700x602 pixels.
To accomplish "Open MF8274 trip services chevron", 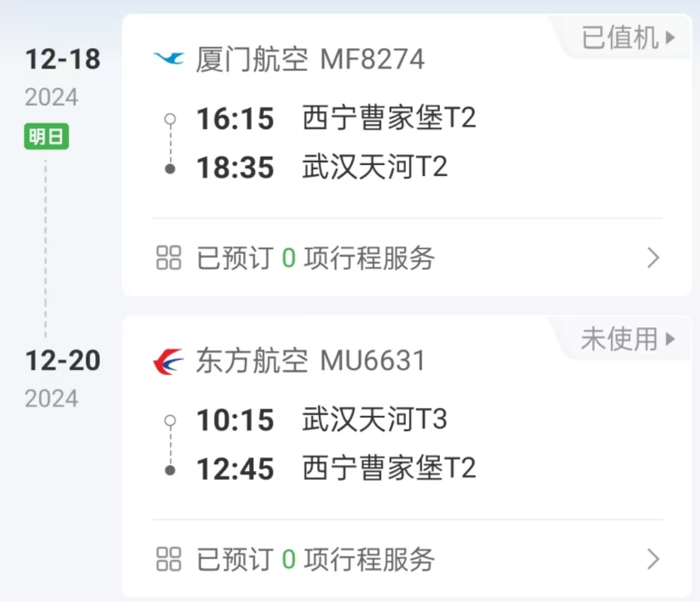I will click(653, 258).
